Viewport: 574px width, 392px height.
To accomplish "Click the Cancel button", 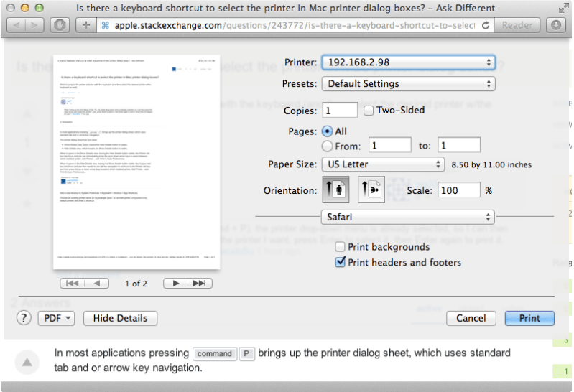I will 471,318.
